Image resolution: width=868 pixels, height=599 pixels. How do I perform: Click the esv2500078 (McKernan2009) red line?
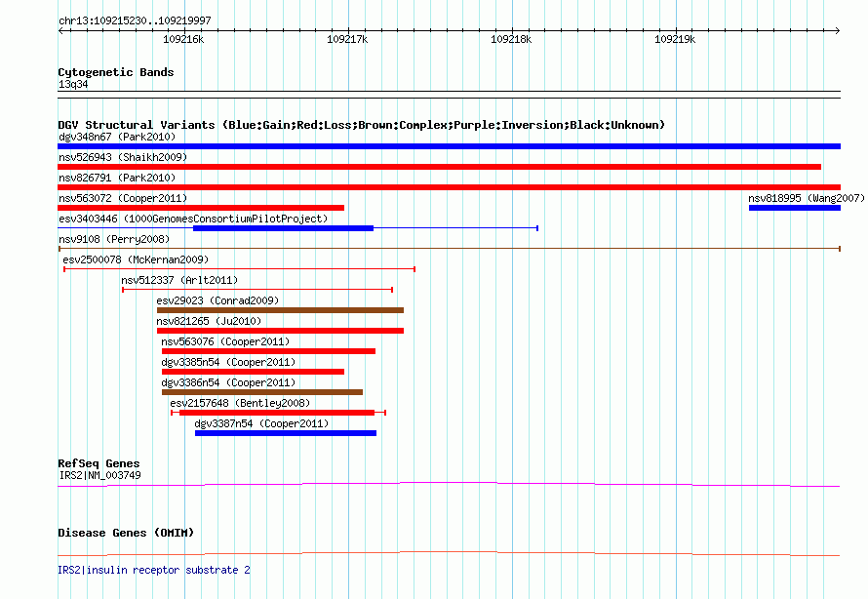(240, 269)
